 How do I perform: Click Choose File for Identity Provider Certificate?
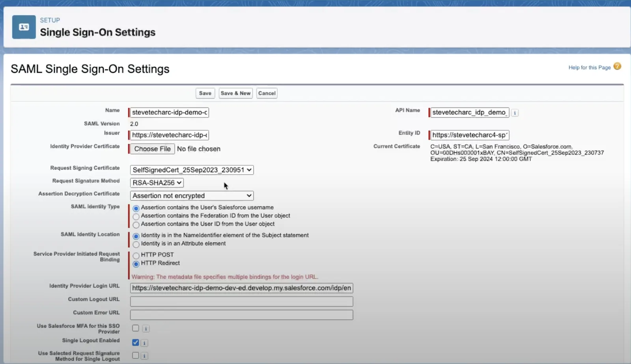click(x=152, y=149)
